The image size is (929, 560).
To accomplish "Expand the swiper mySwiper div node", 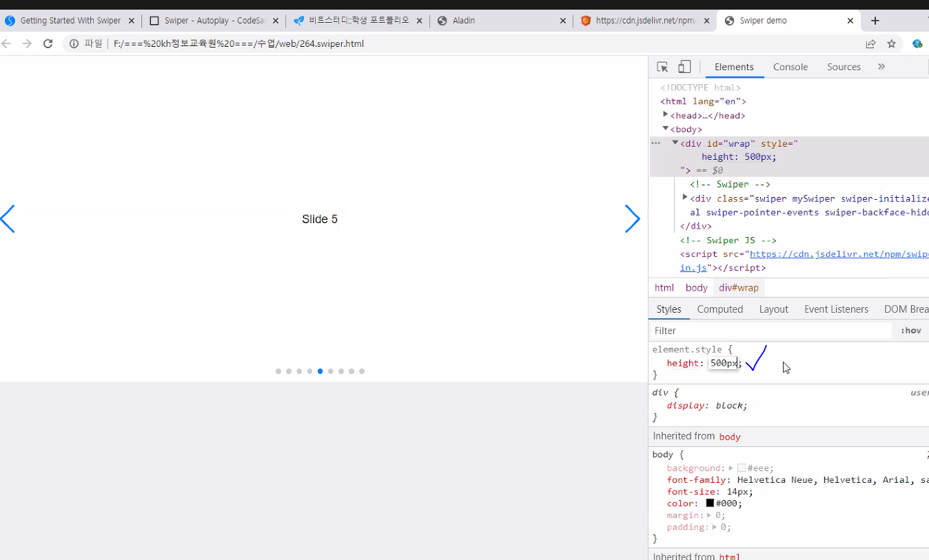I will 685,198.
